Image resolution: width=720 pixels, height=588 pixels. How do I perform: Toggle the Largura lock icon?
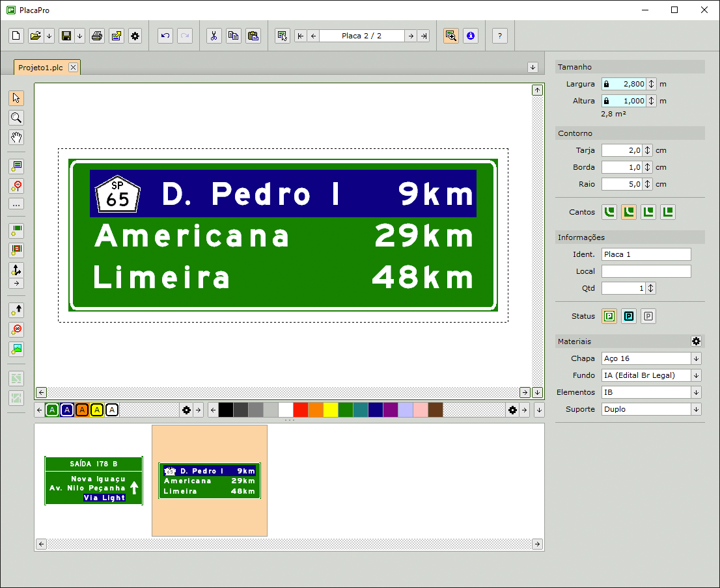[x=606, y=84]
